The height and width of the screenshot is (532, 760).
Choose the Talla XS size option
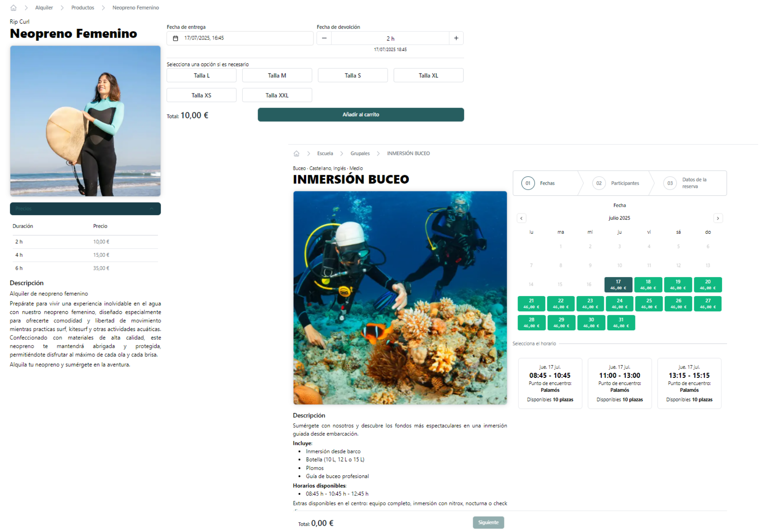tap(201, 95)
